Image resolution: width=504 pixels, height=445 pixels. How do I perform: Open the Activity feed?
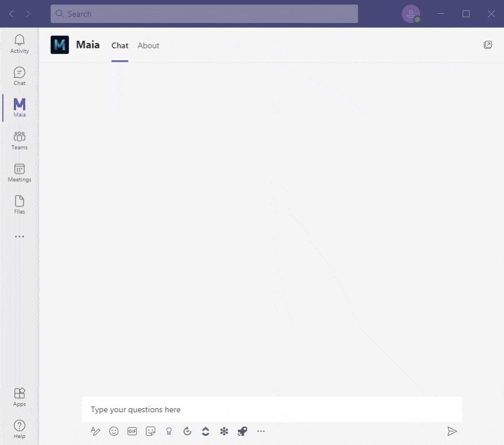pos(20,44)
